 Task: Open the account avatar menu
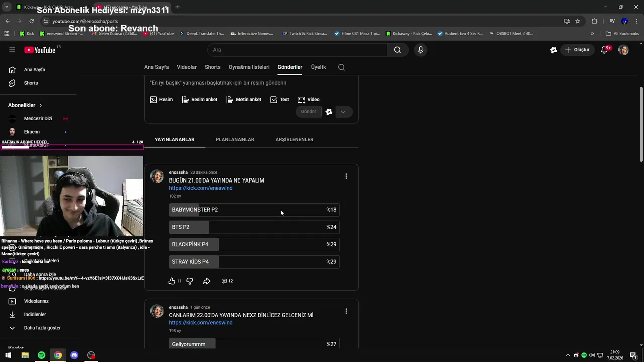click(x=623, y=50)
